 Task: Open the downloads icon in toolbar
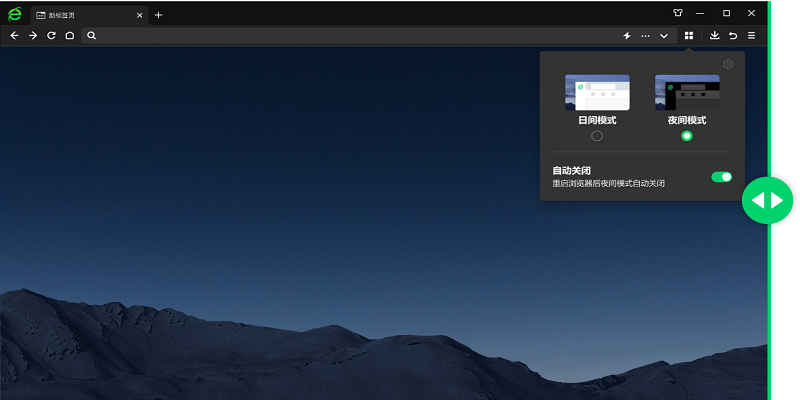(714, 35)
